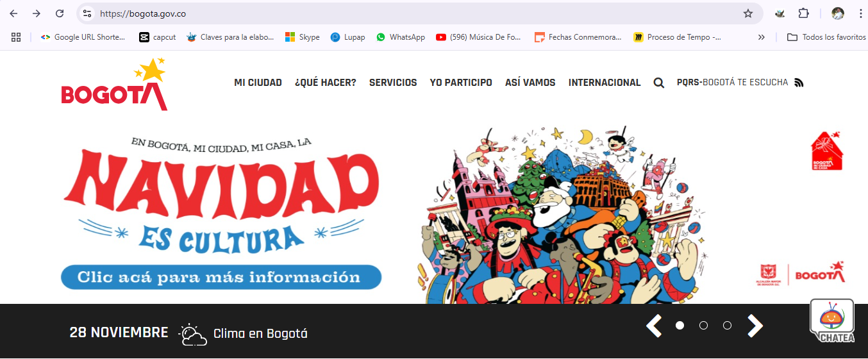Select the second carousel dot
This screenshot has height=359, width=868.
pos(703,326)
